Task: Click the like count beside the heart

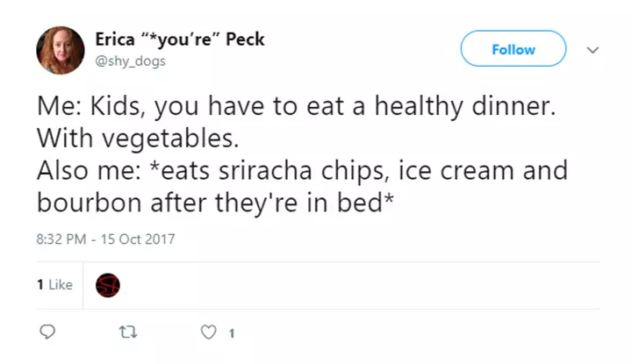Action: (231, 333)
